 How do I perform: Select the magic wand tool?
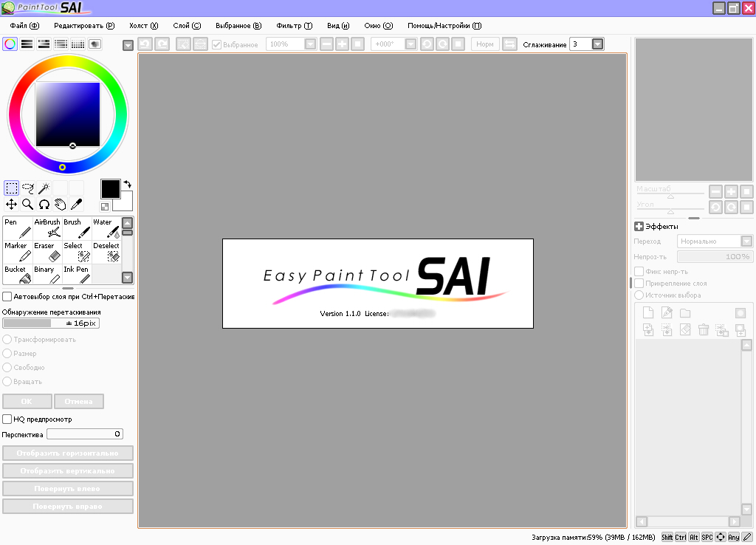click(x=44, y=188)
